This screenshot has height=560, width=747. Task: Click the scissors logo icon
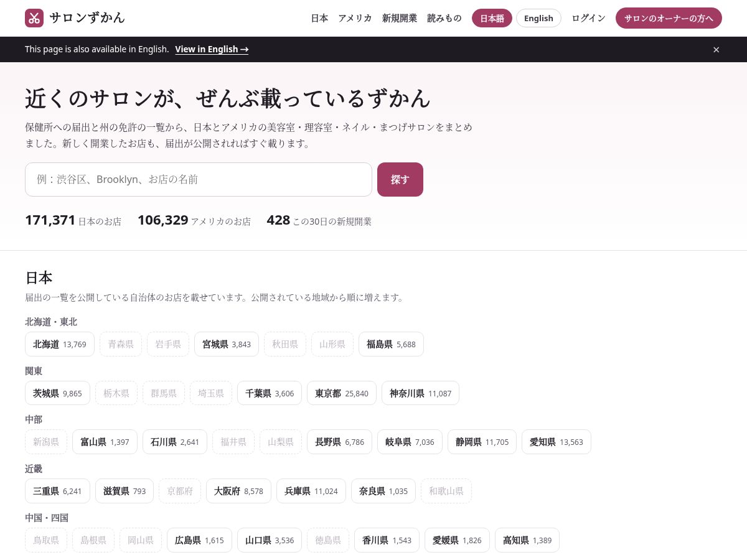tap(34, 18)
